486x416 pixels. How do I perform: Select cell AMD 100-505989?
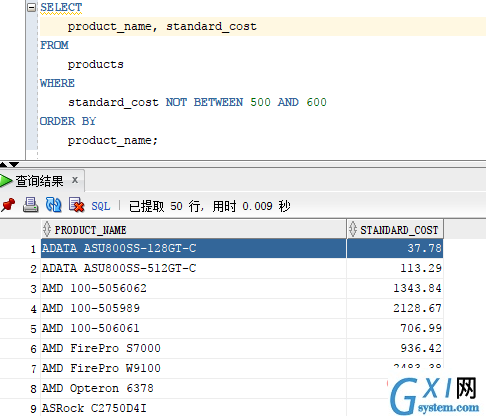click(193, 308)
